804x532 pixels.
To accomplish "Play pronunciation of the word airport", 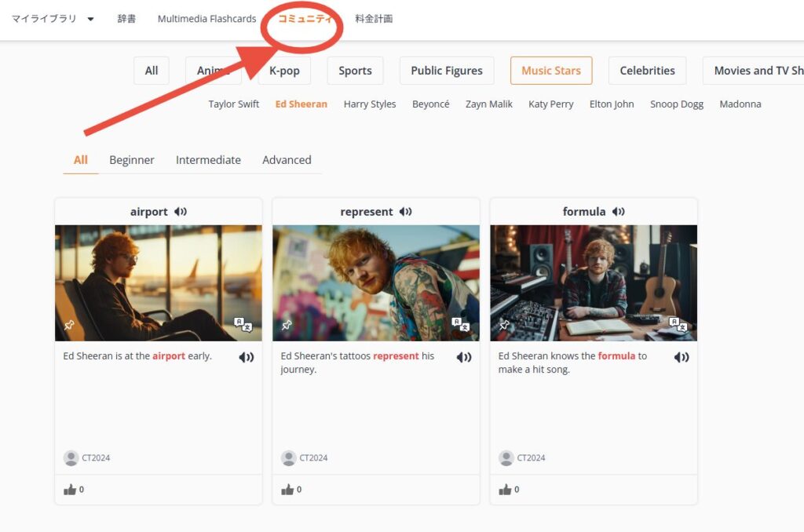I will click(181, 212).
